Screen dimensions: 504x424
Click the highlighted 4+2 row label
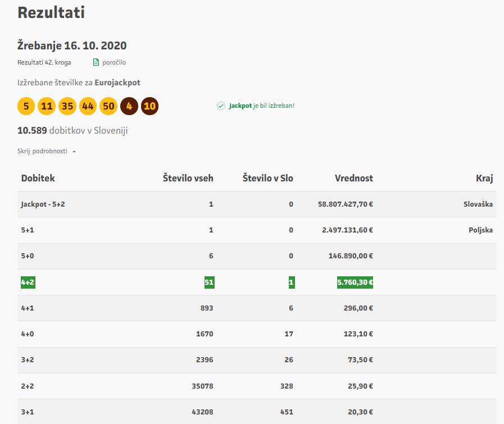point(28,282)
